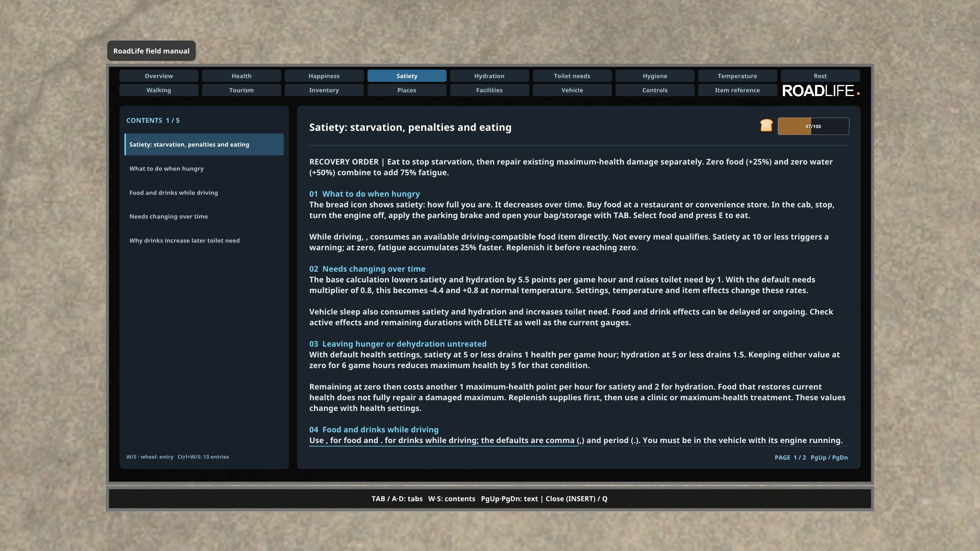Open the Toilet needs tab
The image size is (980, 551).
coord(572,76)
